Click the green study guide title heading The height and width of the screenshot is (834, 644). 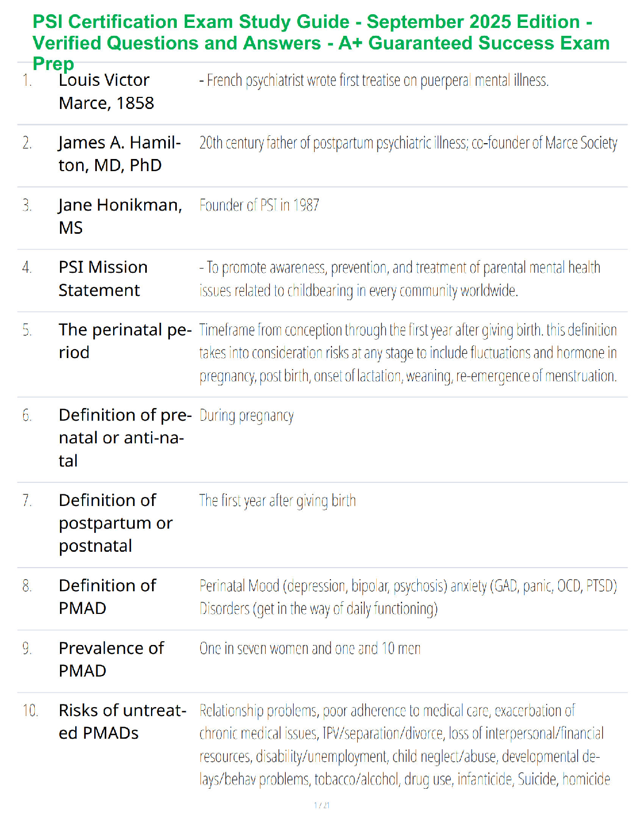[321, 42]
